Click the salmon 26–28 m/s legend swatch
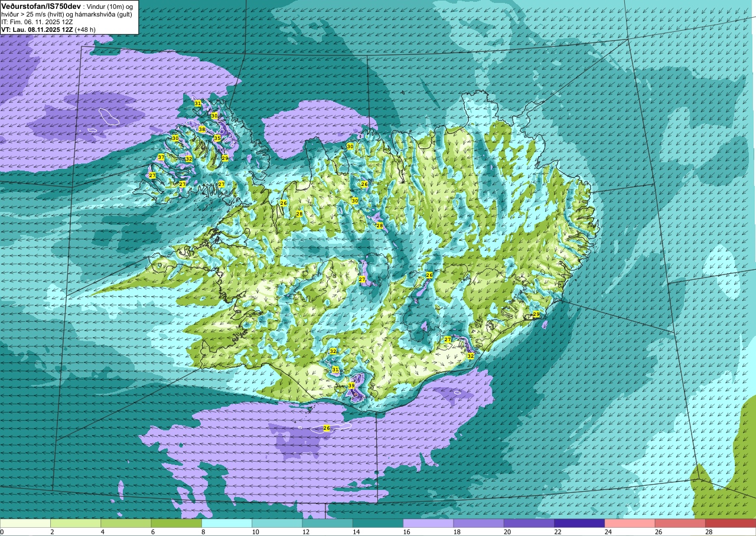The image size is (756, 536). 680,523
